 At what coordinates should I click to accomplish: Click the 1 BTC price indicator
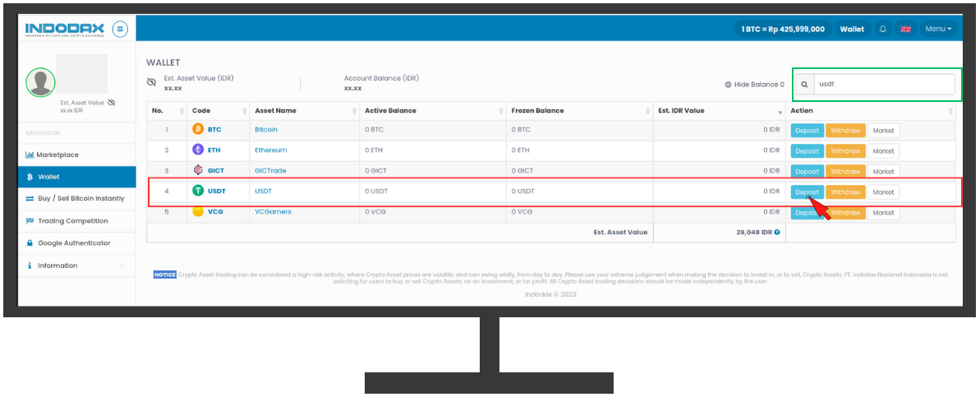click(783, 30)
